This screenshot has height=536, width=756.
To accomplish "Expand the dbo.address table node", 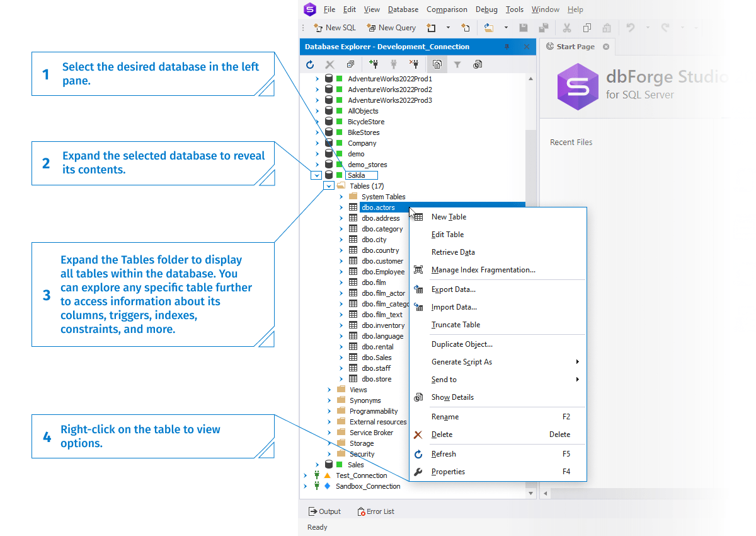I will coord(341,218).
